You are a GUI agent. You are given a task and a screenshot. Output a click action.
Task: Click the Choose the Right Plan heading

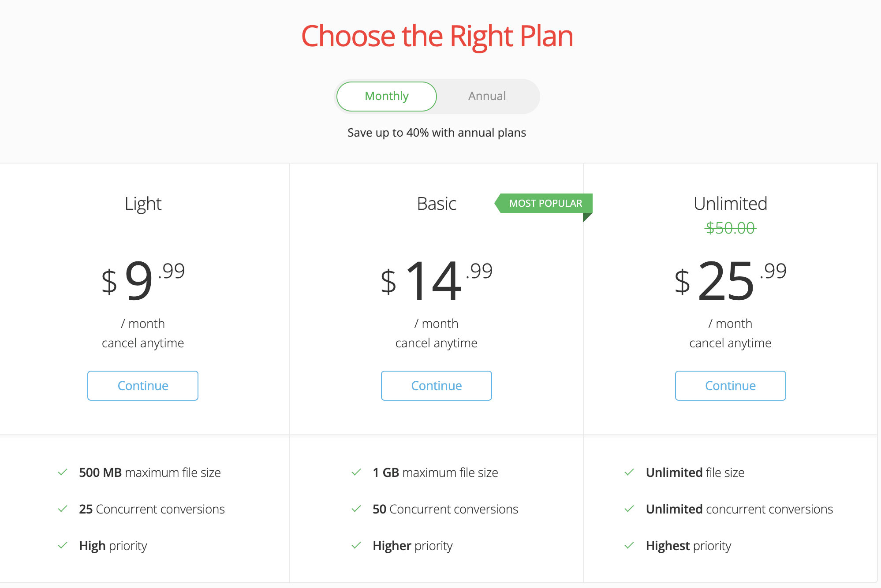tap(437, 36)
